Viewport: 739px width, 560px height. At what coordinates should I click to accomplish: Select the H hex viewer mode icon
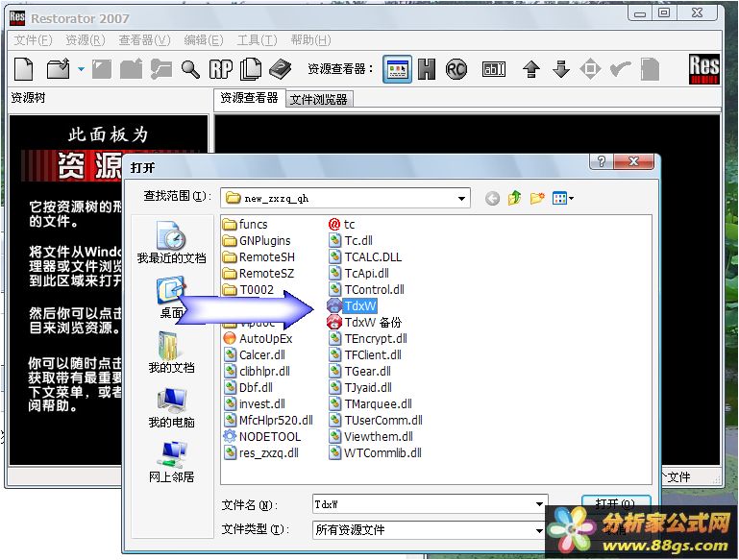[427, 69]
